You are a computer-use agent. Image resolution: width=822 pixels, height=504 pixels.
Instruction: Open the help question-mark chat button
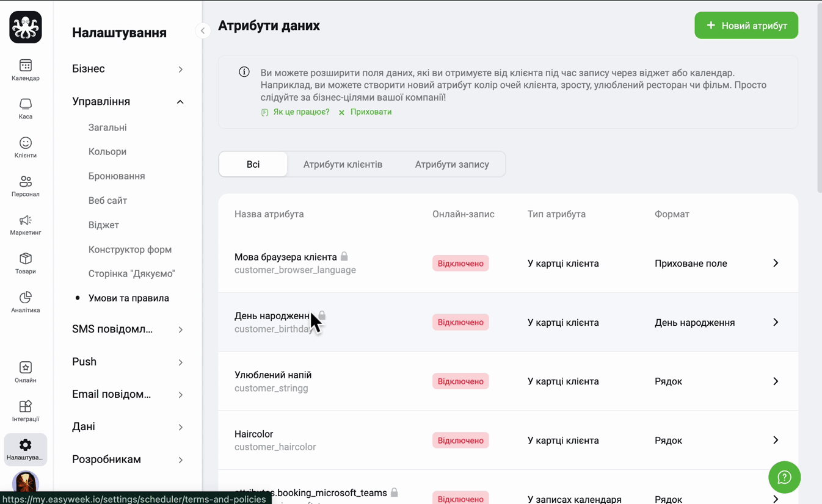tap(784, 477)
